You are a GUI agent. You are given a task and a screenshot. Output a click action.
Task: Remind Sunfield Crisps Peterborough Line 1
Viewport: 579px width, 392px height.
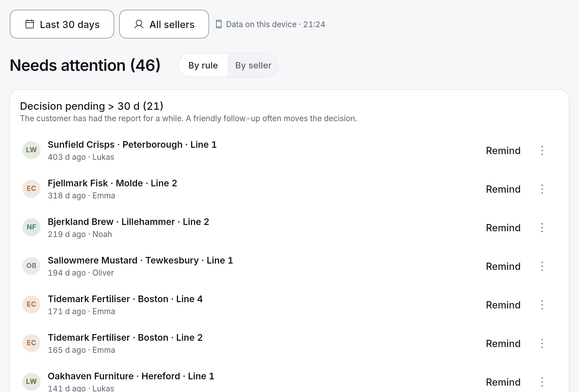point(503,150)
